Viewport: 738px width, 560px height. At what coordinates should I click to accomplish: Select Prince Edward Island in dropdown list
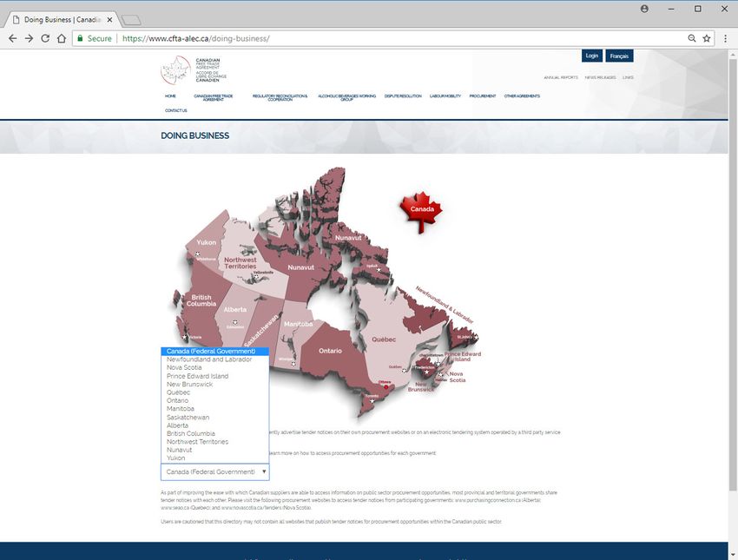pos(215,376)
